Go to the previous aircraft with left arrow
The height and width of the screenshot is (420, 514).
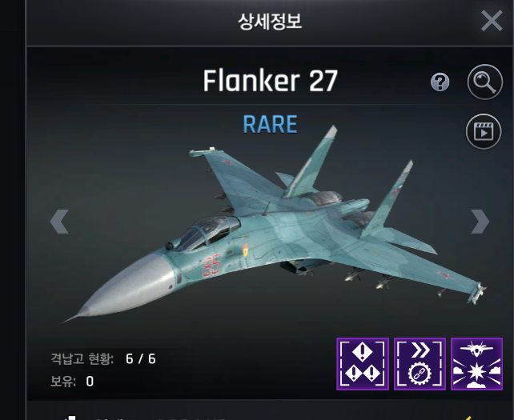tap(59, 222)
